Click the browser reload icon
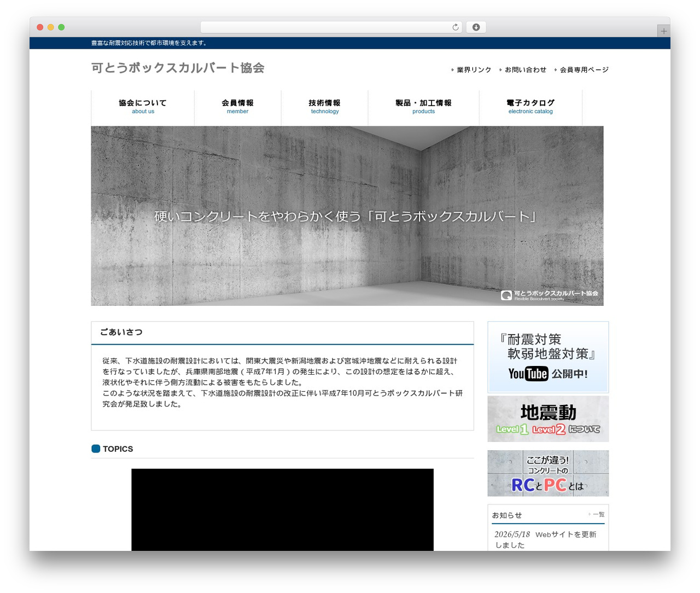 click(x=456, y=27)
